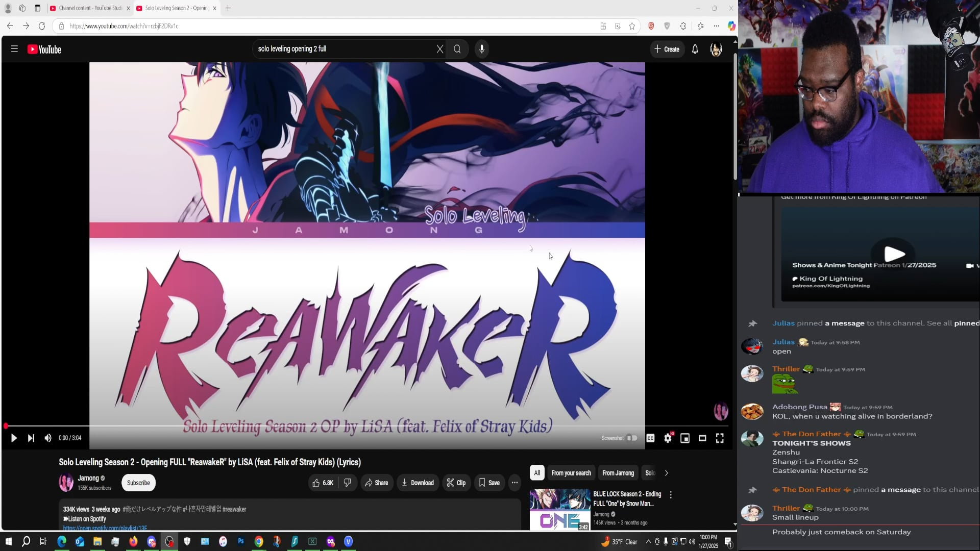Open the Windows Start menu
The image size is (980, 551).
coord(8,541)
